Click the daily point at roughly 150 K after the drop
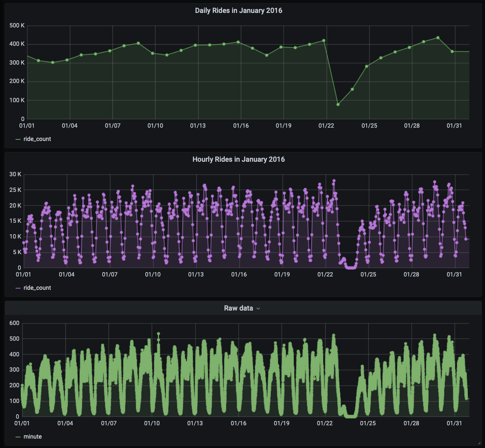 352,89
